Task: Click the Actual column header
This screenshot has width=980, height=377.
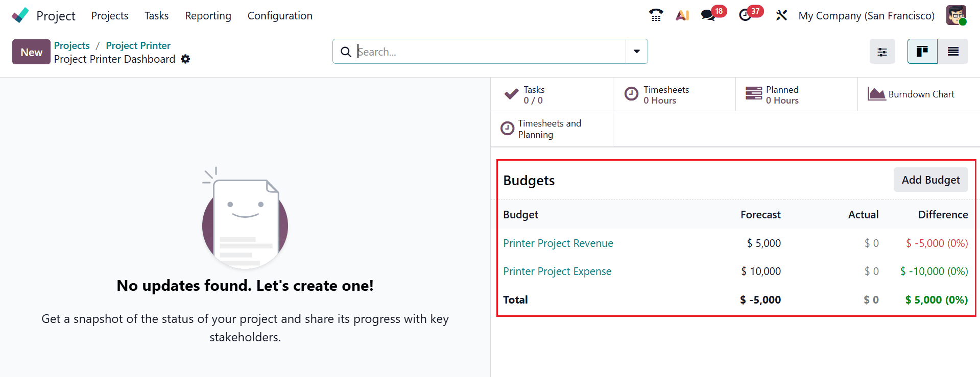Action: [x=863, y=215]
